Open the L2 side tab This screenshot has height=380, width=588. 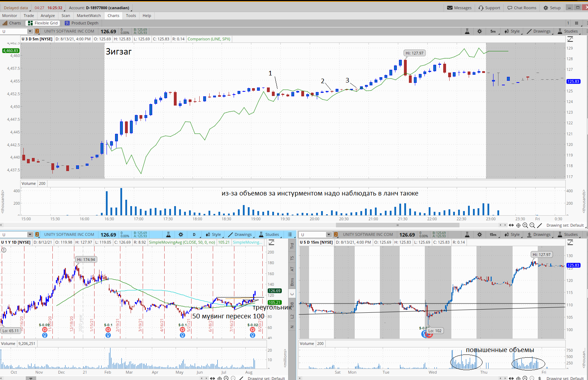(292, 316)
